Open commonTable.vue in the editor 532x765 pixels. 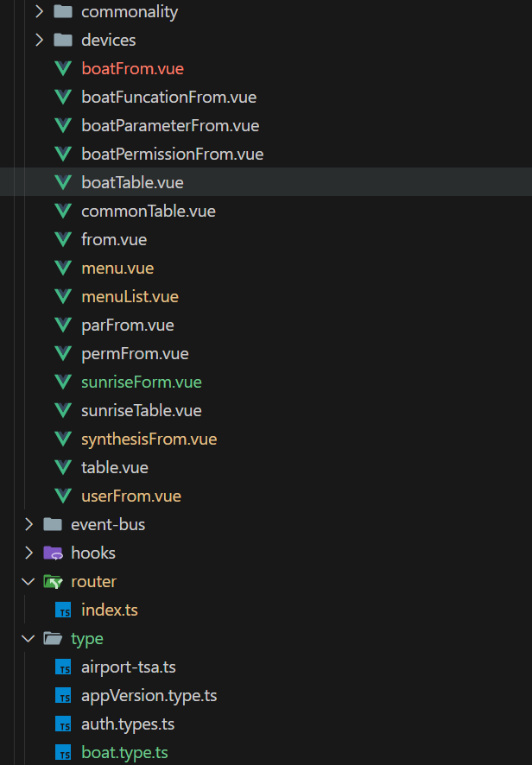148,212
